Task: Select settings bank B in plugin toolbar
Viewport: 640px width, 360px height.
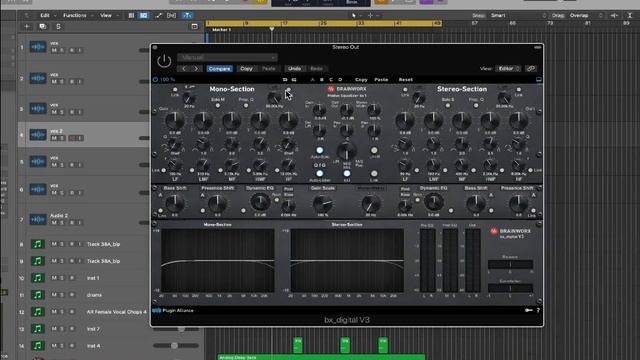Action: 322,80
